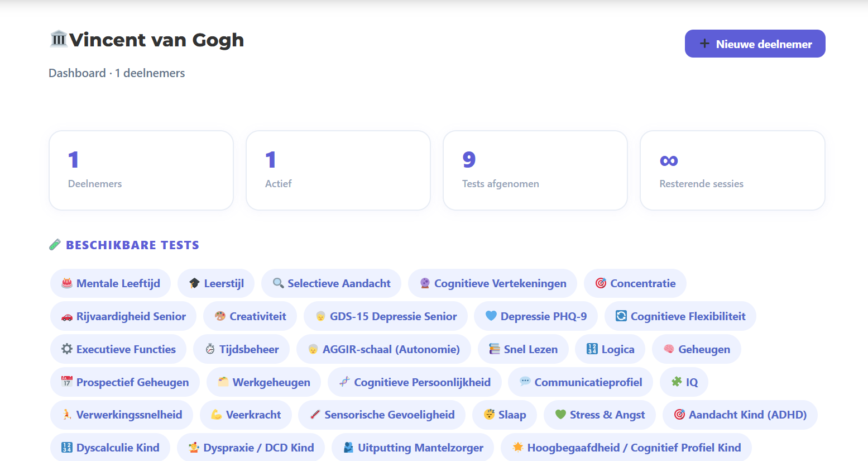
Task: Open the Dyspraxie / DCD Kind test
Action: click(x=251, y=448)
